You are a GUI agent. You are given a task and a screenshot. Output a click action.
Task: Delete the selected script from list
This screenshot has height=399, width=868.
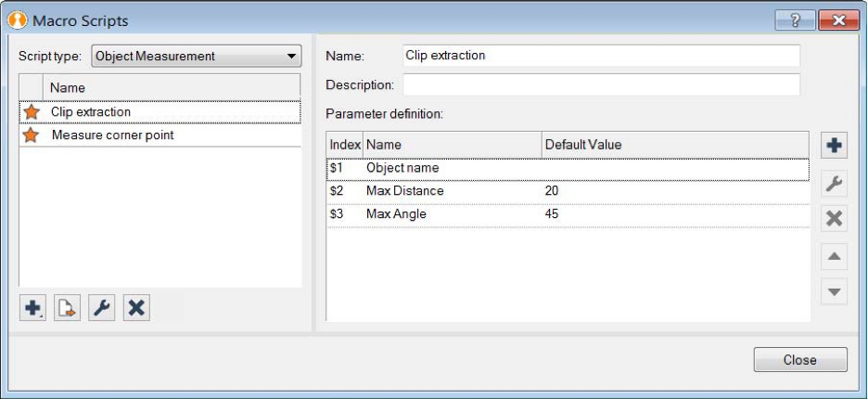pyautogui.click(x=135, y=308)
